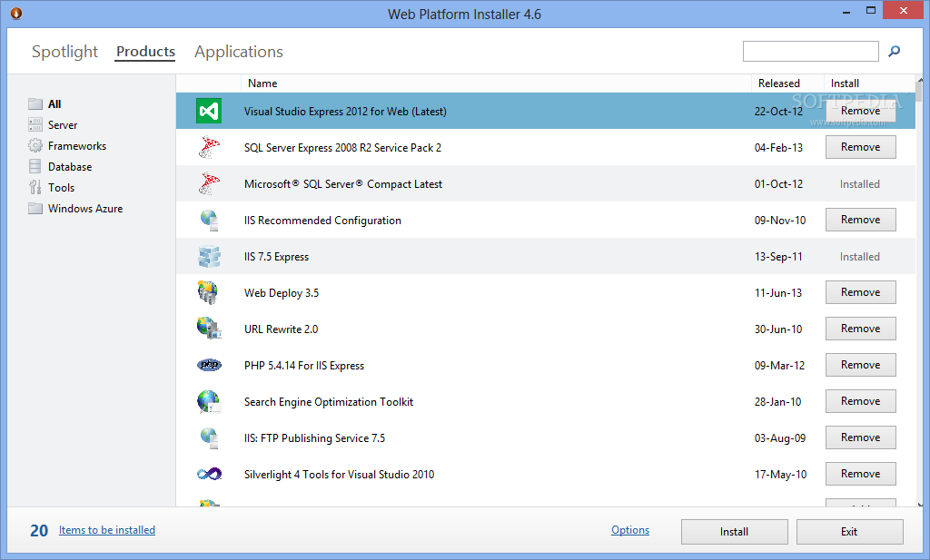This screenshot has width=930, height=560.
Task: Select the Database category
Action: (70, 166)
